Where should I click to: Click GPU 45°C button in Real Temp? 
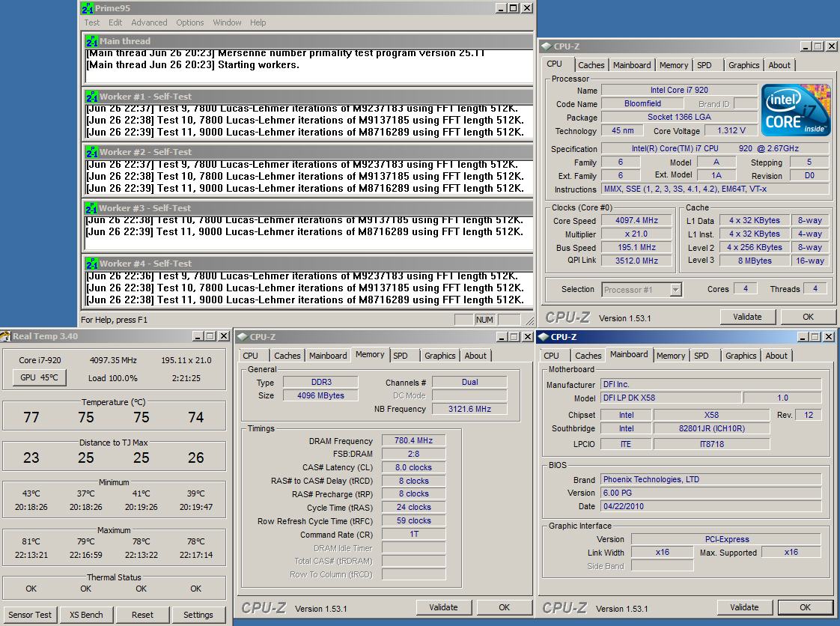[39, 377]
